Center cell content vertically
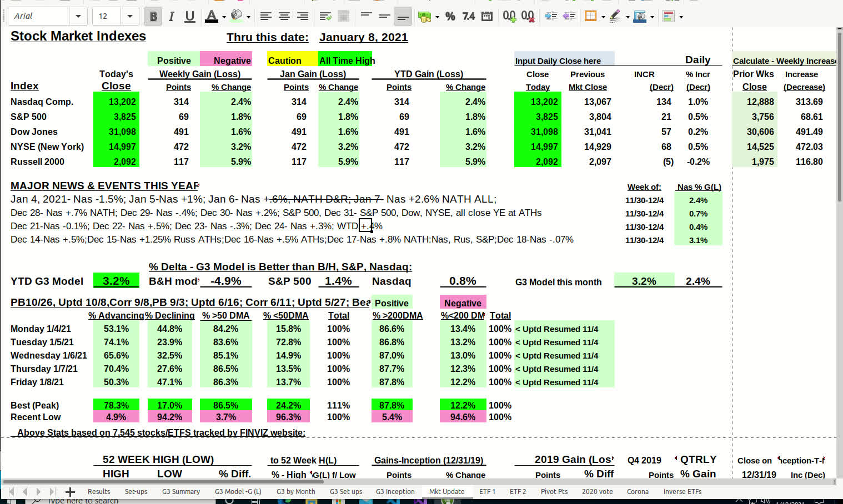 [x=384, y=17]
